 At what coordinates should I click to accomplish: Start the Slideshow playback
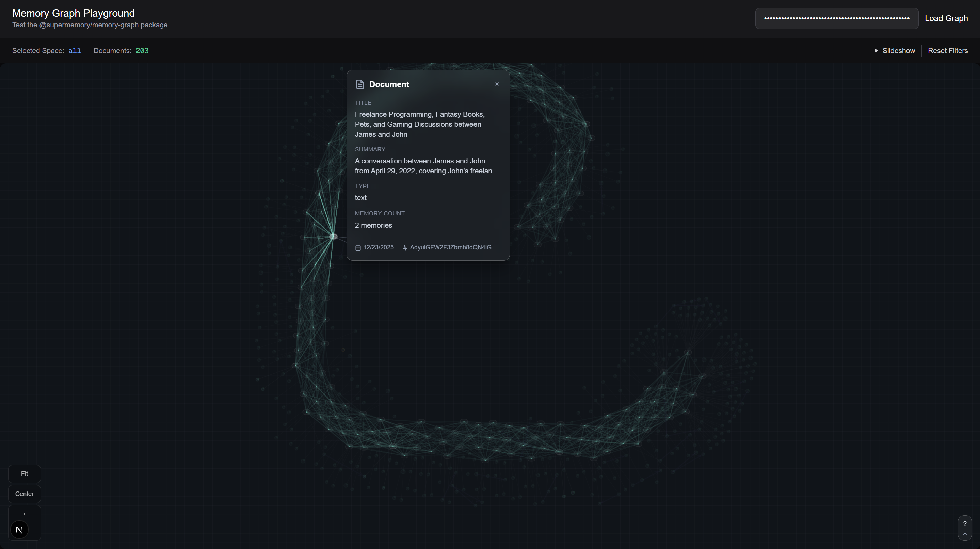895,51
